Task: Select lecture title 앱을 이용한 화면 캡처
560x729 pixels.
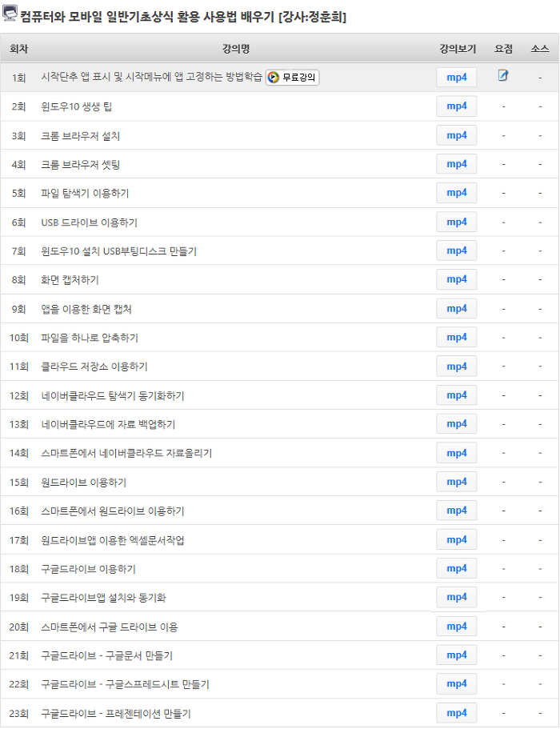Action: click(x=86, y=309)
